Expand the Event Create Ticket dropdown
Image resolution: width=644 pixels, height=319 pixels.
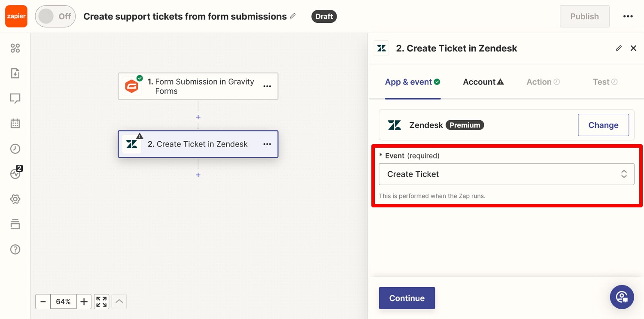coord(506,174)
